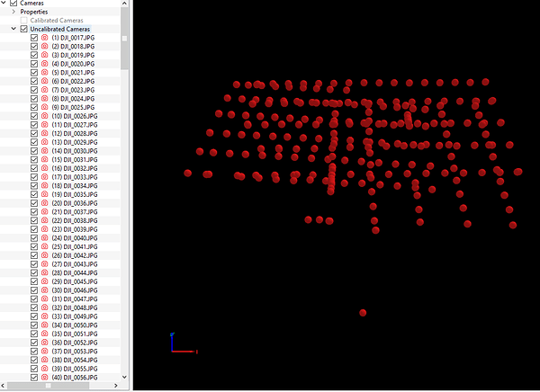
Task: Select (35) DJI_0051.JPG file name
Action: [75, 334]
